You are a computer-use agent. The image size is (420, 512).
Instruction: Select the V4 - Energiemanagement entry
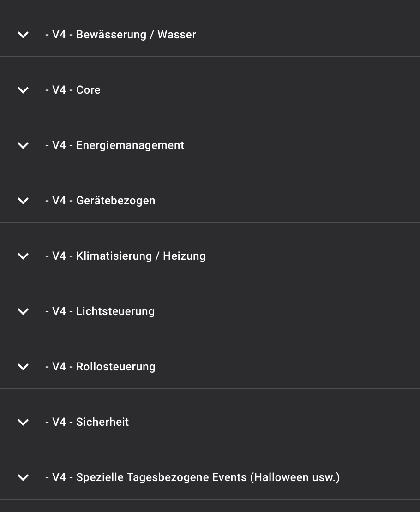(x=114, y=145)
